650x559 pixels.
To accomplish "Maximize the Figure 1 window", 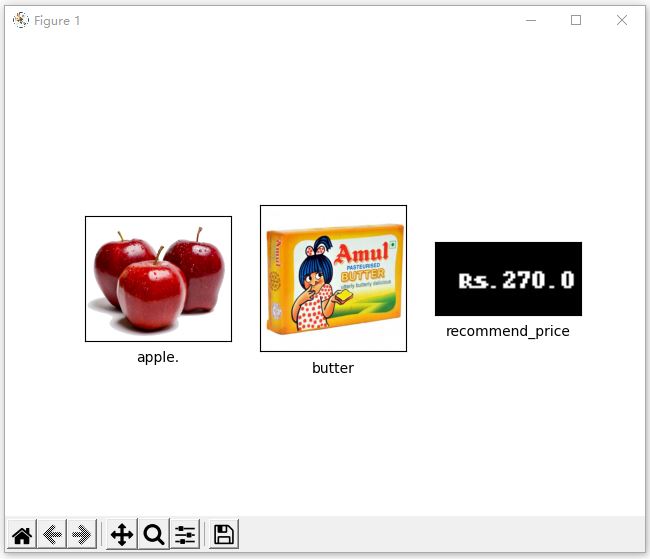I will [576, 20].
